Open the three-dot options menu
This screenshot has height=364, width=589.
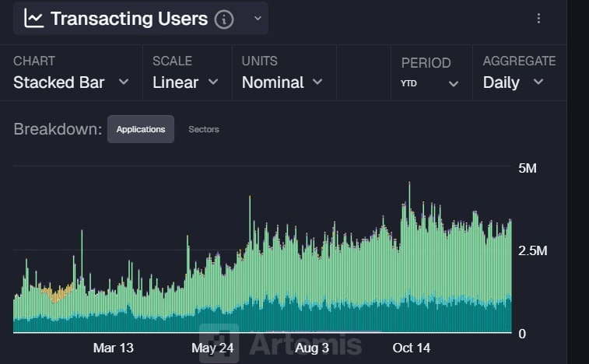tap(539, 19)
